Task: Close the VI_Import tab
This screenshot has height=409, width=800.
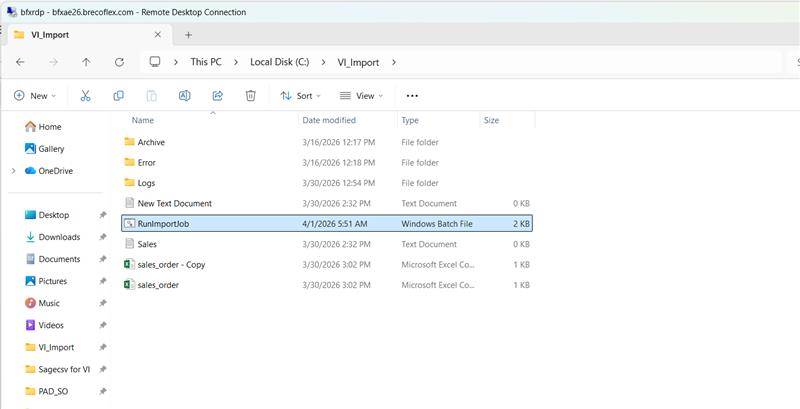Action: (x=158, y=35)
